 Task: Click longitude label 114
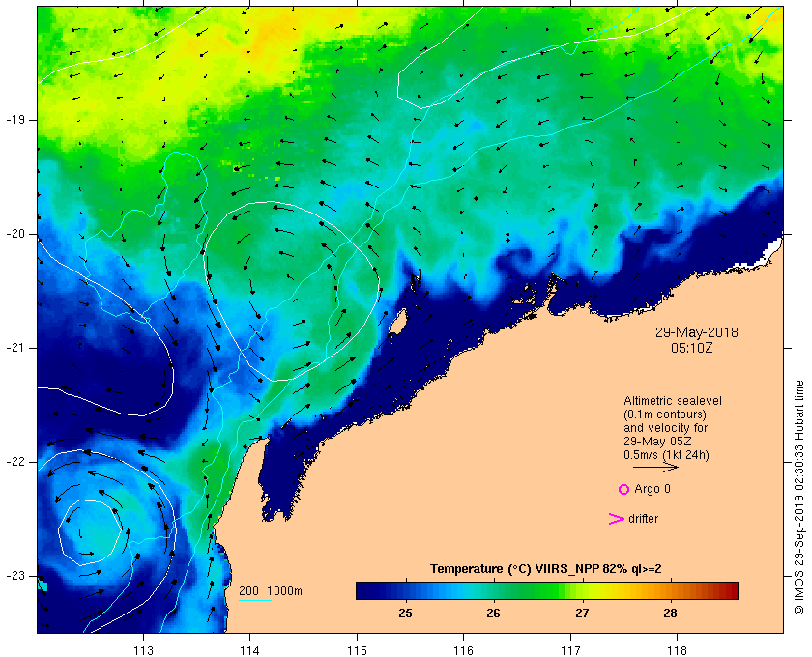(250, 650)
